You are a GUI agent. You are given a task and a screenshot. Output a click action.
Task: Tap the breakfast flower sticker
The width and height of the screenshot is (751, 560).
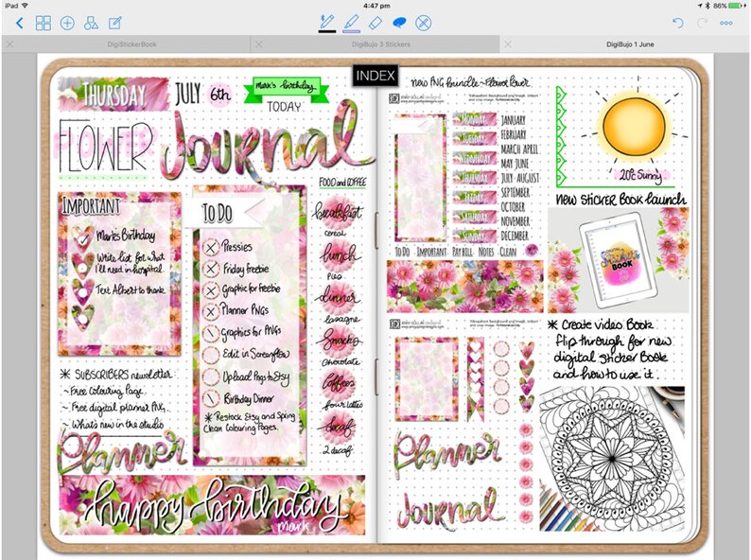coord(338,211)
